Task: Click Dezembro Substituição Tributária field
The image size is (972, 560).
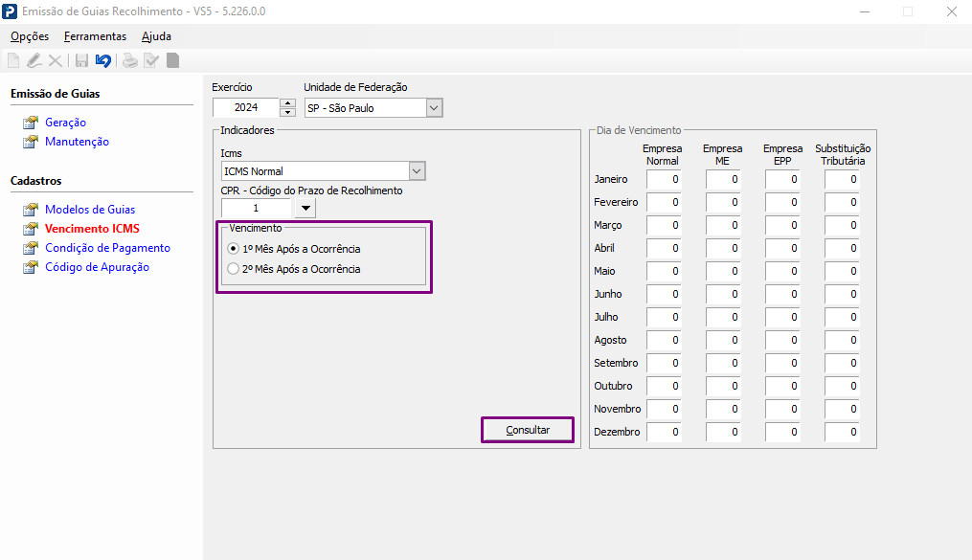Action: coord(843,432)
